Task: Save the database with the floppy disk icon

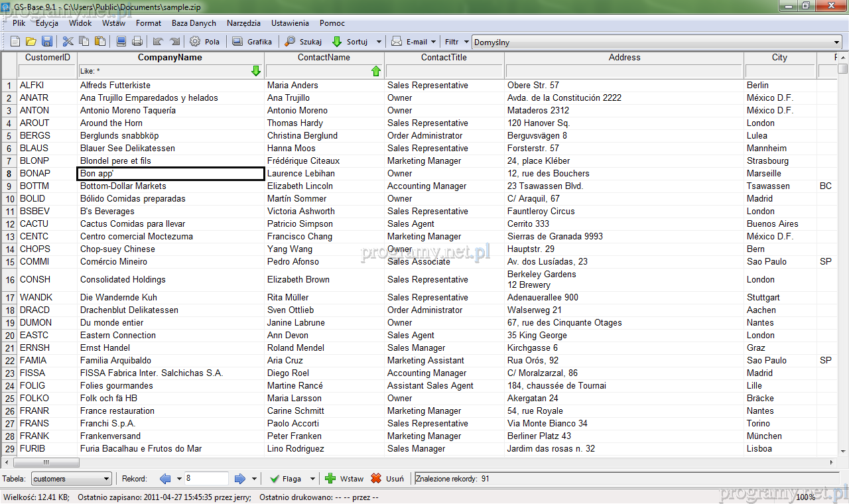Action: [x=47, y=42]
